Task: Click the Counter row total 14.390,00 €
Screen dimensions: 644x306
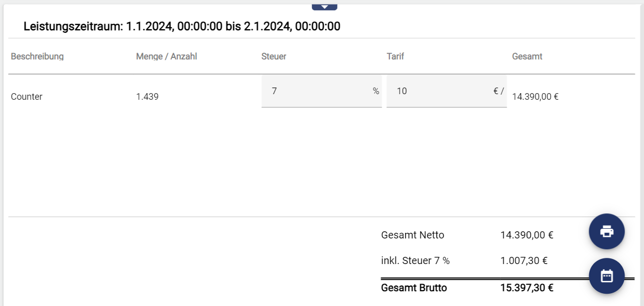Action: pyautogui.click(x=535, y=96)
